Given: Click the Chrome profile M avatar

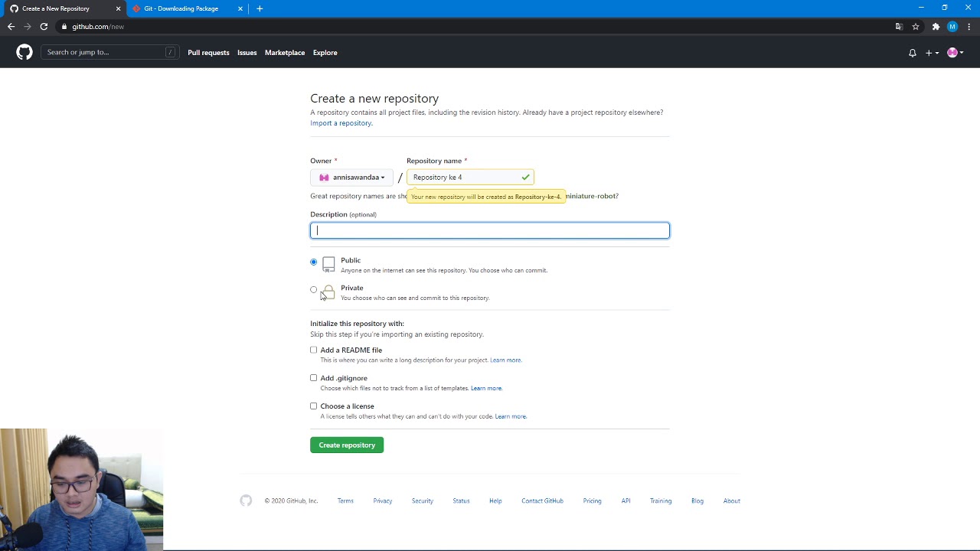Looking at the screenshot, I should [x=952, y=27].
